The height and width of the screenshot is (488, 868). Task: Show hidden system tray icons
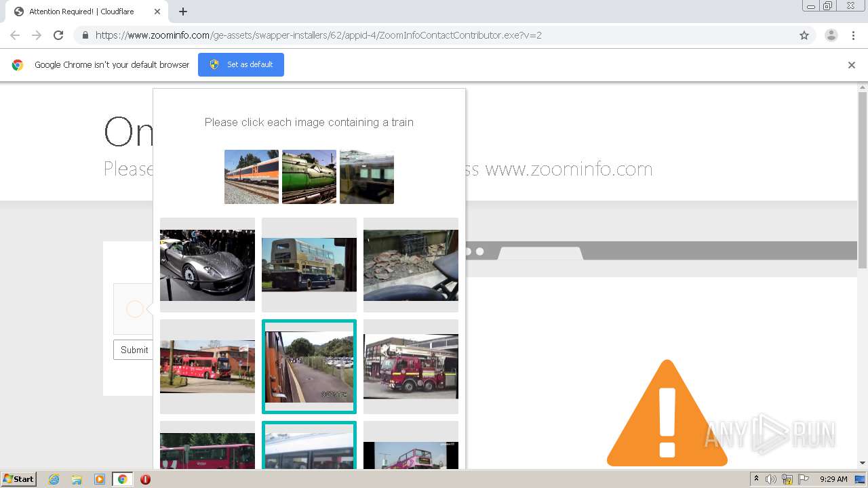pyautogui.click(x=757, y=479)
